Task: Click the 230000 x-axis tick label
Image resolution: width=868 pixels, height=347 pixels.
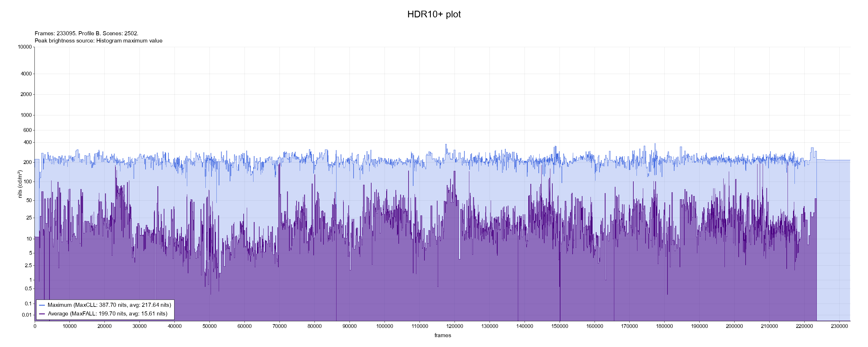Action: (839, 326)
